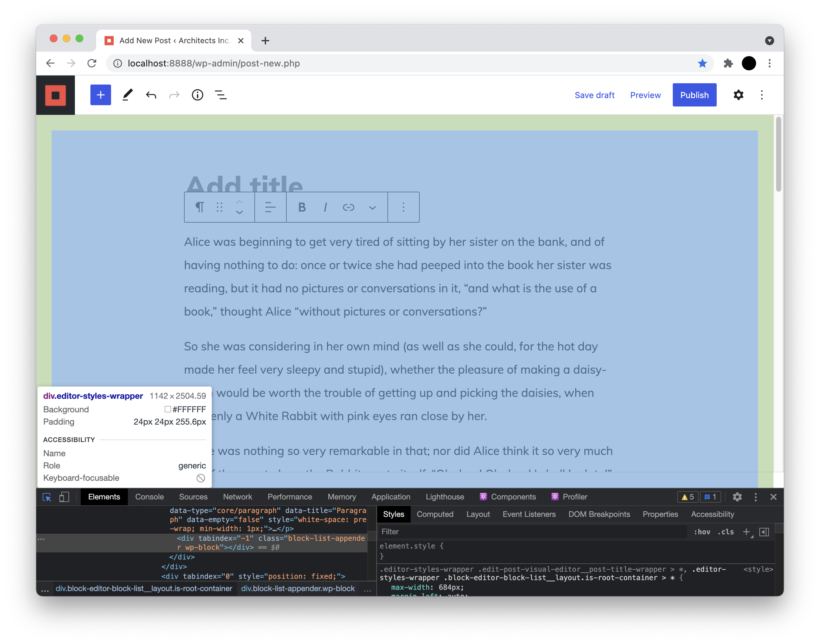Switch to the Console tab
The width and height of the screenshot is (820, 644).
point(149,497)
